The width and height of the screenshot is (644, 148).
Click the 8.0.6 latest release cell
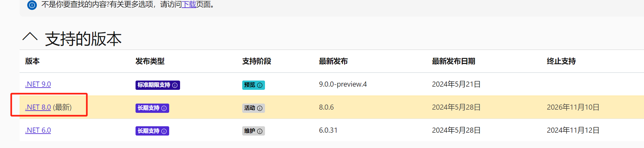(x=326, y=107)
